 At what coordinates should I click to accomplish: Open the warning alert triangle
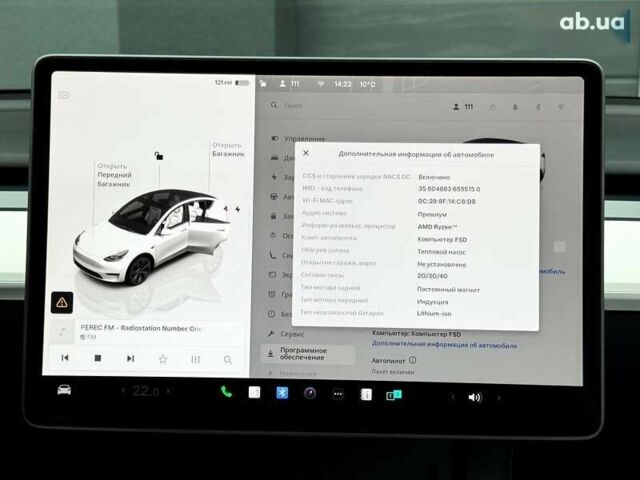coord(62,302)
